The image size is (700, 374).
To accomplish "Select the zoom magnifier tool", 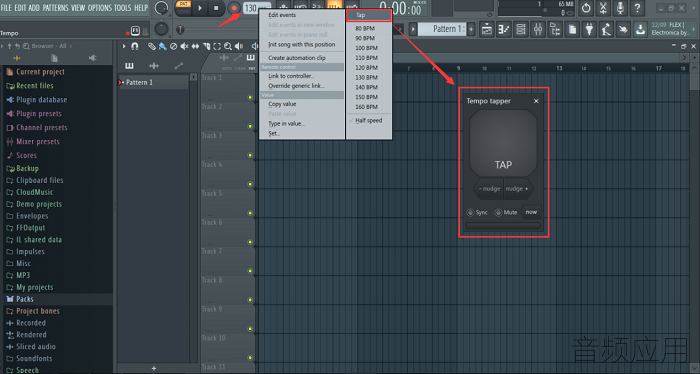I will point(228,46).
